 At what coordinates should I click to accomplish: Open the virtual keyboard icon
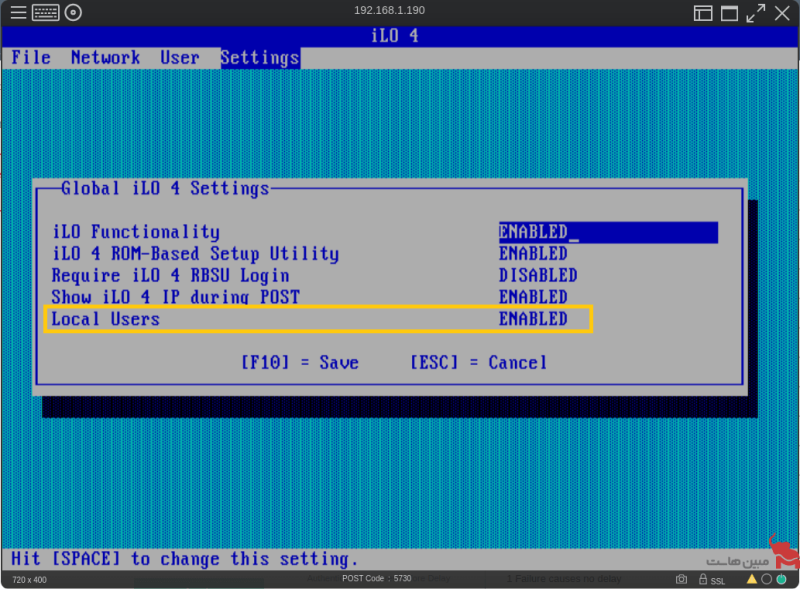click(x=45, y=12)
